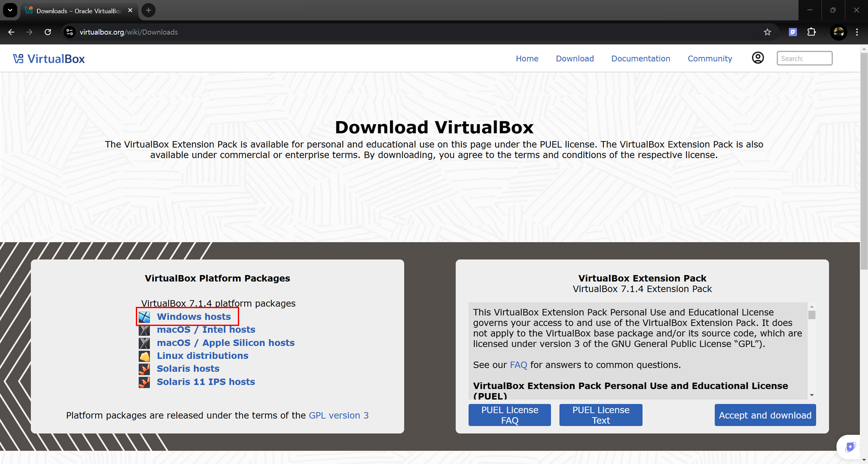Open the Download menu item
The image size is (868, 464).
(575, 59)
